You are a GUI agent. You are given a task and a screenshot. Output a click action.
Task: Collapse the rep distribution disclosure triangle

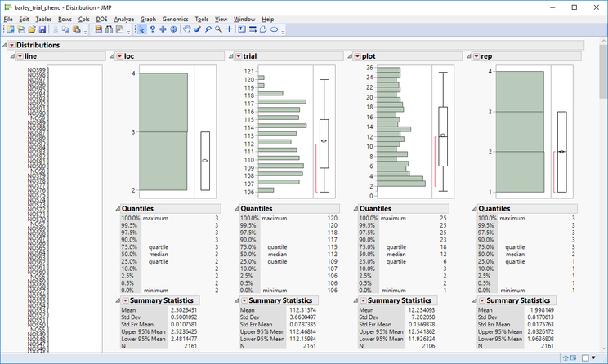(x=469, y=56)
